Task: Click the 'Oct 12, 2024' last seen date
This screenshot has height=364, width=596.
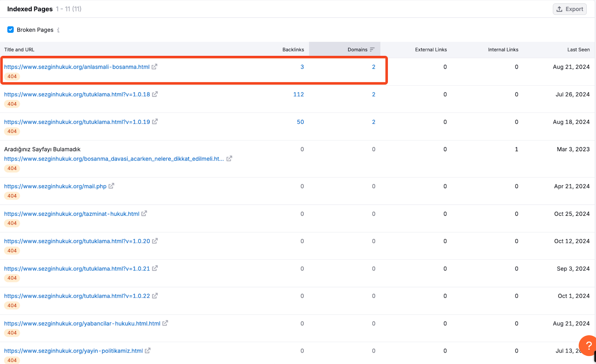Action: pyautogui.click(x=572, y=241)
